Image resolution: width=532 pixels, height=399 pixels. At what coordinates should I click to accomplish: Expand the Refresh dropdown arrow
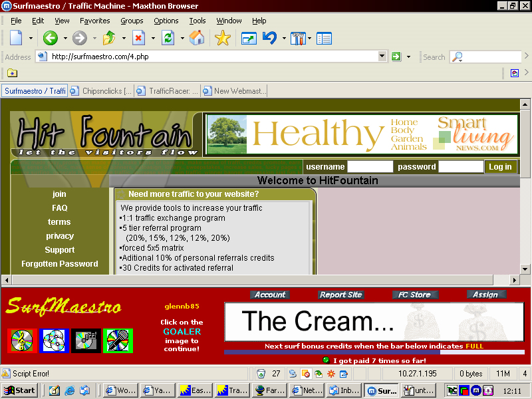[182, 39]
